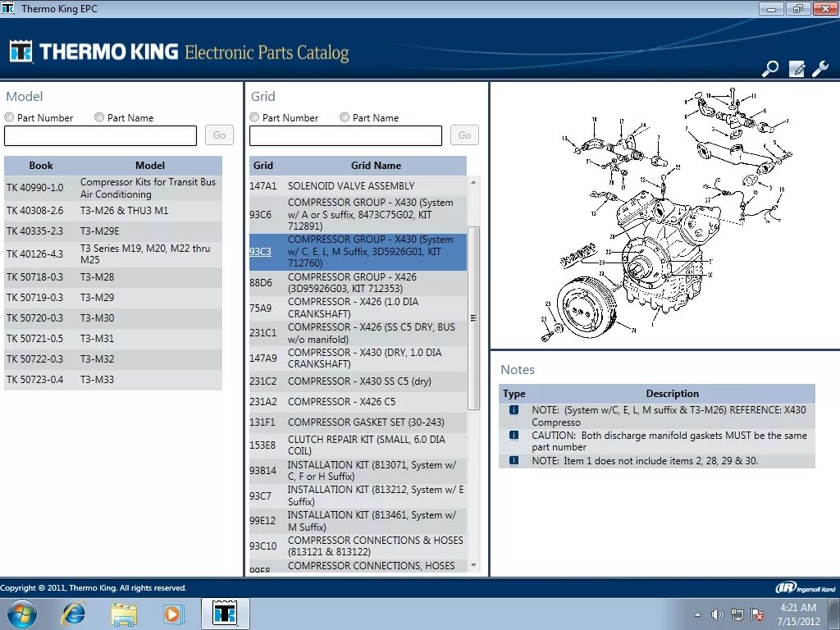Image resolution: width=840 pixels, height=630 pixels.
Task: Select grid 231C2 Compressor X430 SS C5 row
Action: pos(358,381)
